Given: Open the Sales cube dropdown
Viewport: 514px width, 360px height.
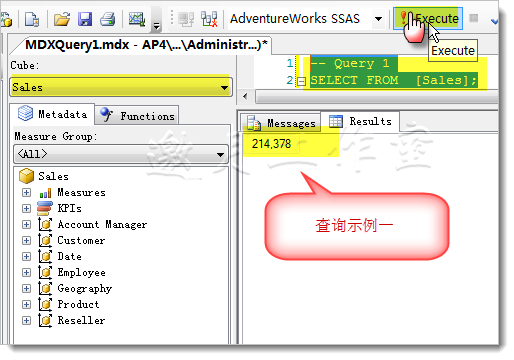Looking at the screenshot, I should click(x=224, y=88).
